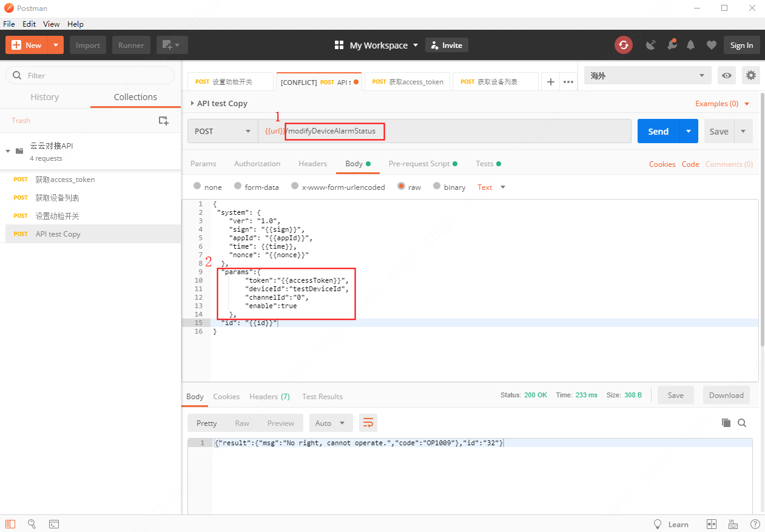Open the Auto response format dropdown
This screenshot has height=532, width=765.
(331, 423)
